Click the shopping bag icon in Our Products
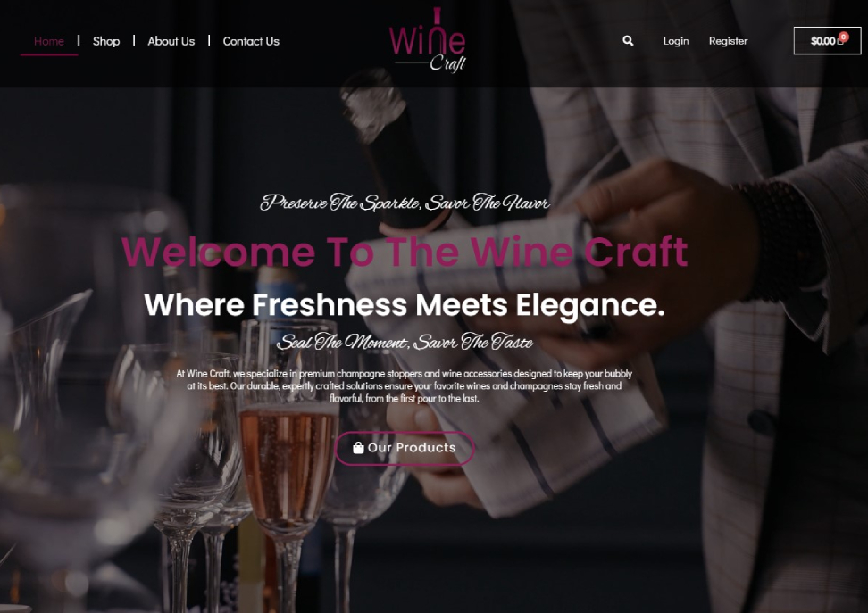The width and height of the screenshot is (868, 613). [x=358, y=448]
